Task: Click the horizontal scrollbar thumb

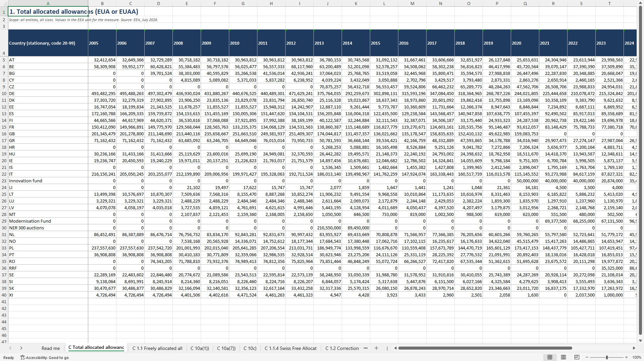Action: [485, 348]
